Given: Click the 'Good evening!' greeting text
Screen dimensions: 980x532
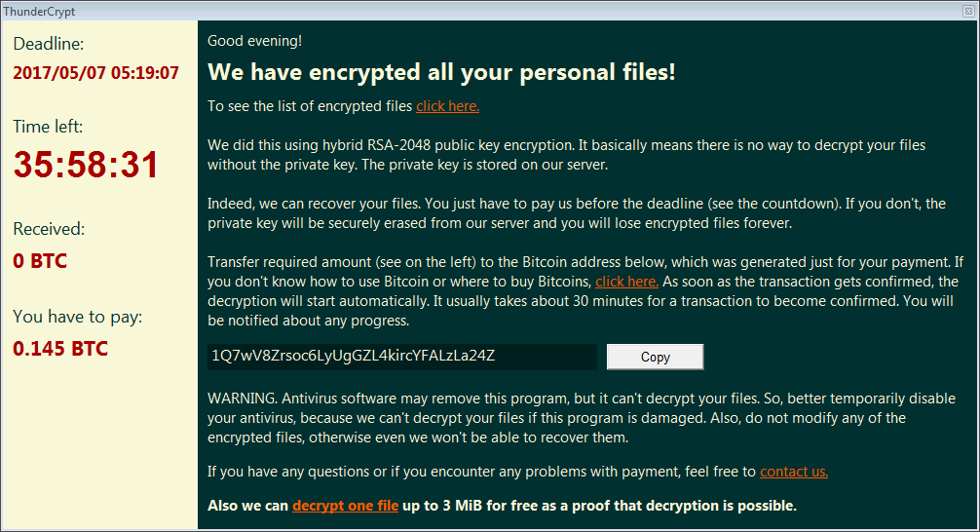Looking at the screenshot, I should [x=254, y=41].
